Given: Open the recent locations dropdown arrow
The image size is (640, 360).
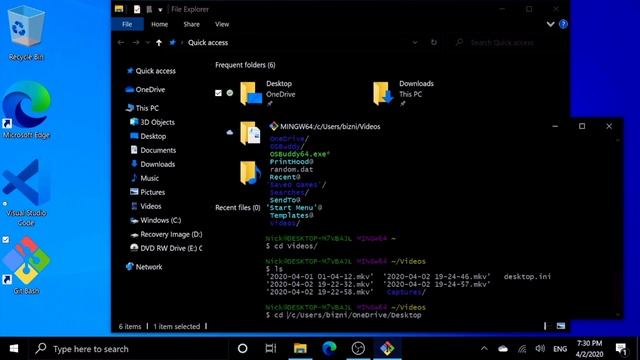Looking at the screenshot, I should [147, 42].
